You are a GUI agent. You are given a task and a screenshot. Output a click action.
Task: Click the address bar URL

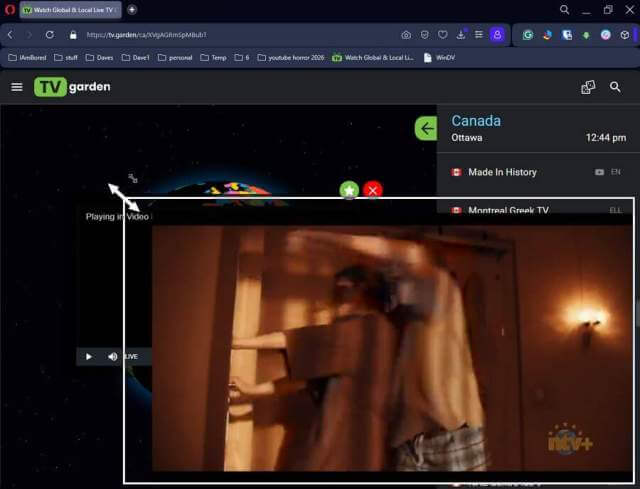click(200, 35)
